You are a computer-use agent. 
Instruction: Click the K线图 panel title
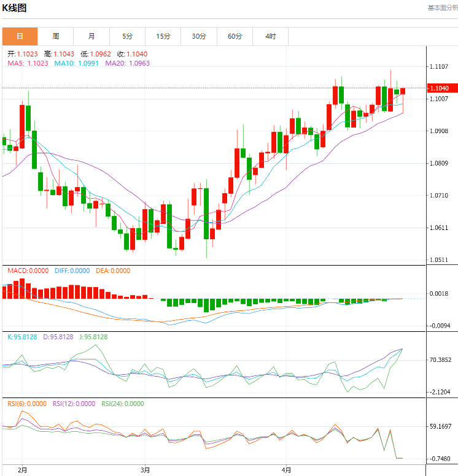tap(15, 8)
